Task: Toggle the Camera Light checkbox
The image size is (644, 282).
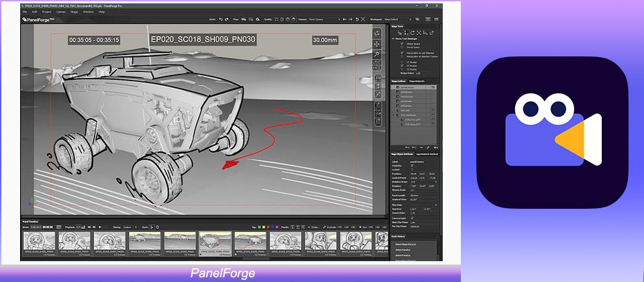Action: [413, 218]
